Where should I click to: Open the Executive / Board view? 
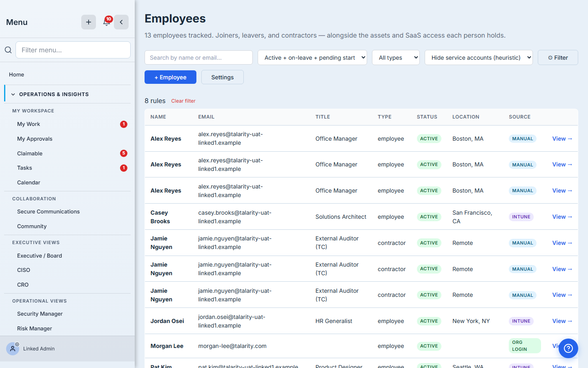click(40, 256)
